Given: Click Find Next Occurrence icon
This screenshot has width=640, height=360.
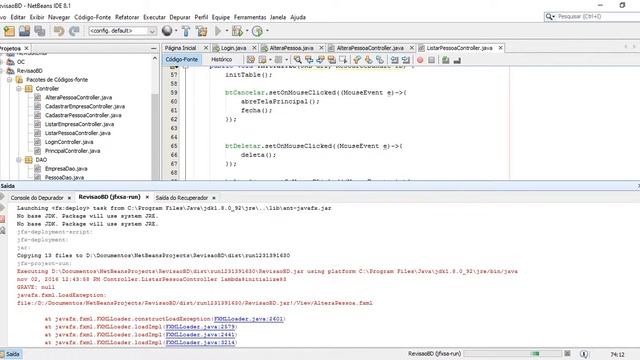Looking at the screenshot, I should [x=320, y=60].
